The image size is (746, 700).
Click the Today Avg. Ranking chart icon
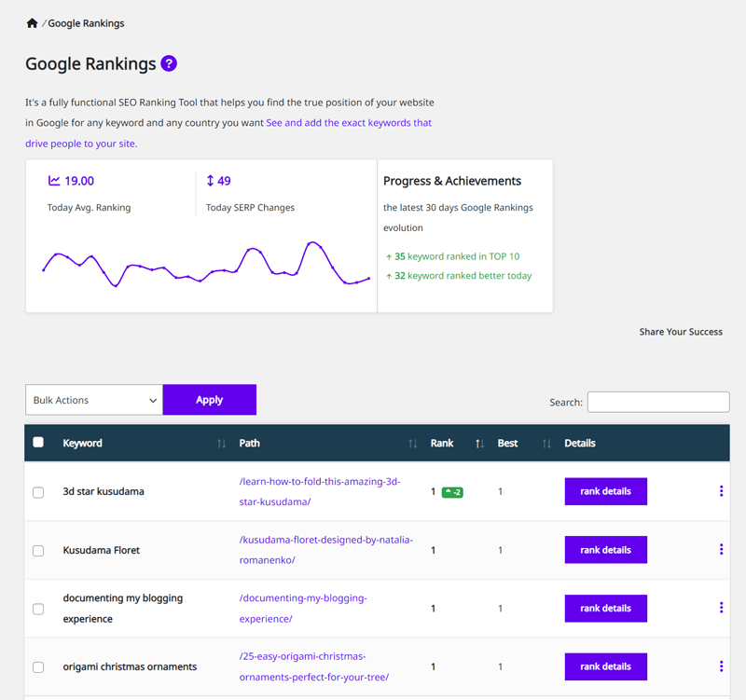tap(54, 181)
